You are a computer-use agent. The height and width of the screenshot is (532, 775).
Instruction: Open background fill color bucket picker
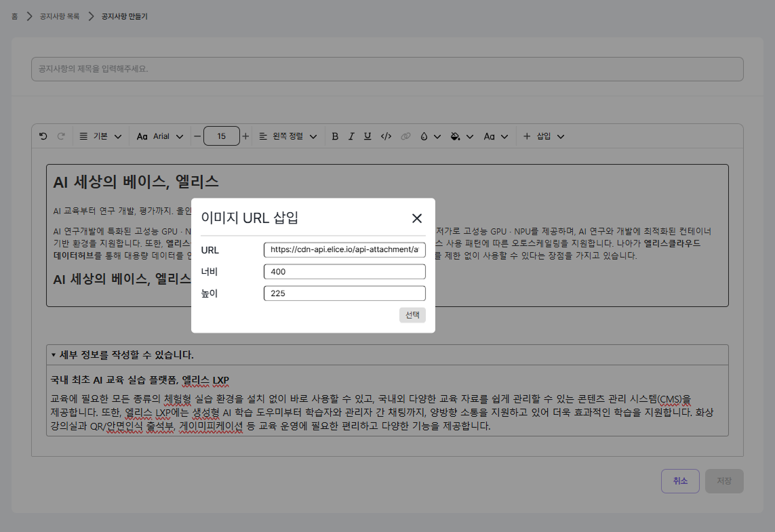click(462, 136)
